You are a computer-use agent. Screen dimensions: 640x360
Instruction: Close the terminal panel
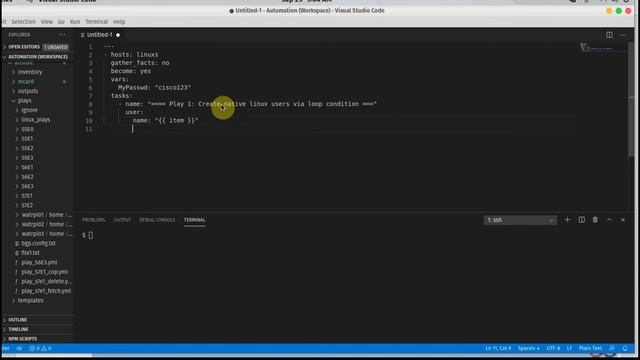coord(623,220)
